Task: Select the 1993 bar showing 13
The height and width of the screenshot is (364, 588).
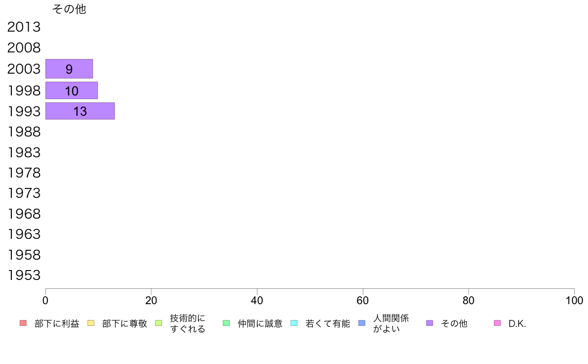Action: (80, 111)
